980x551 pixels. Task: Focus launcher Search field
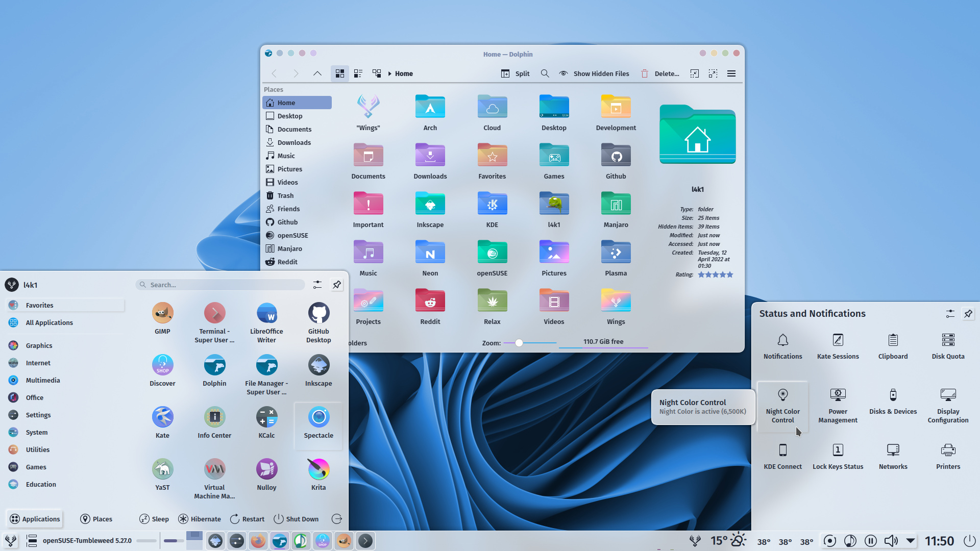[220, 285]
